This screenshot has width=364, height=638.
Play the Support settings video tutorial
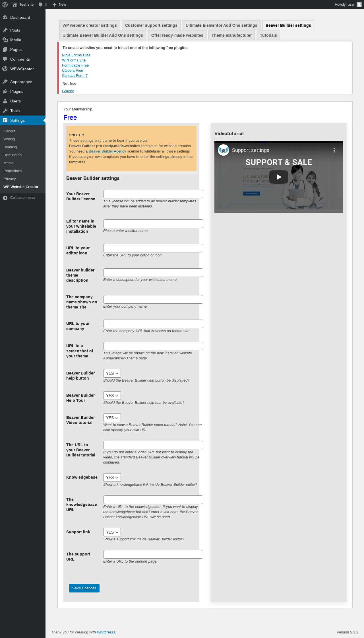pos(279,177)
